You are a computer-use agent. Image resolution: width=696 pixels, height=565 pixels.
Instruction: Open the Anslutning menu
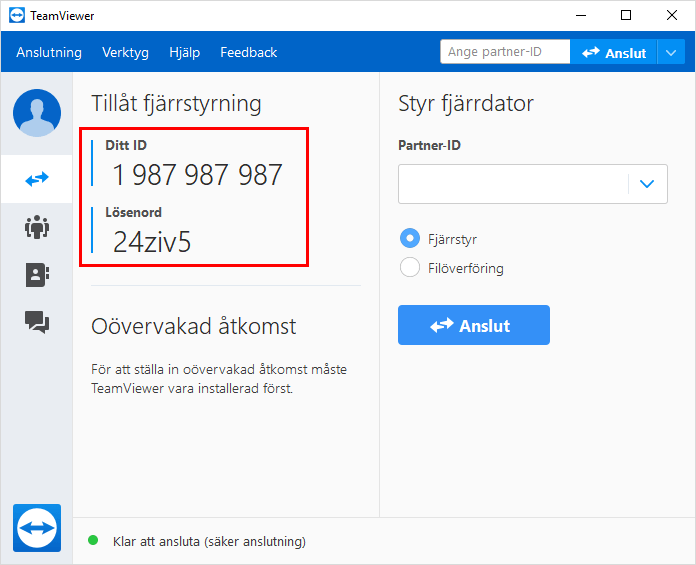(49, 52)
